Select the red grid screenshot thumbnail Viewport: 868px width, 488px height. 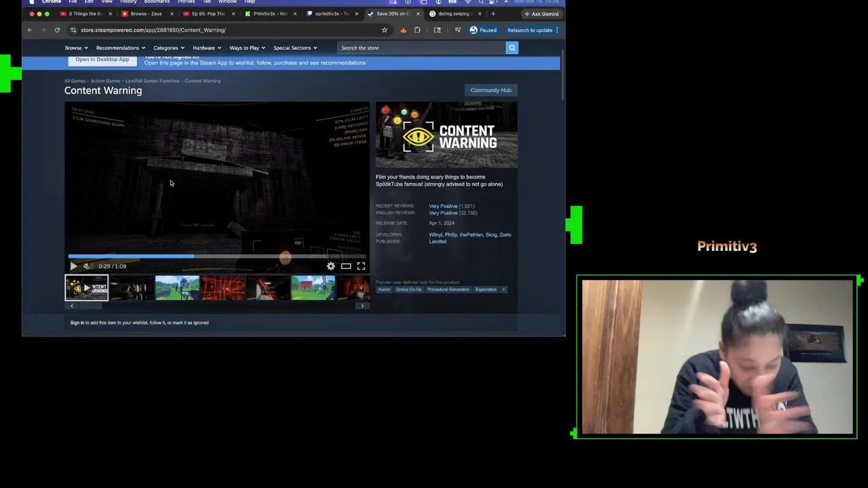click(222, 287)
